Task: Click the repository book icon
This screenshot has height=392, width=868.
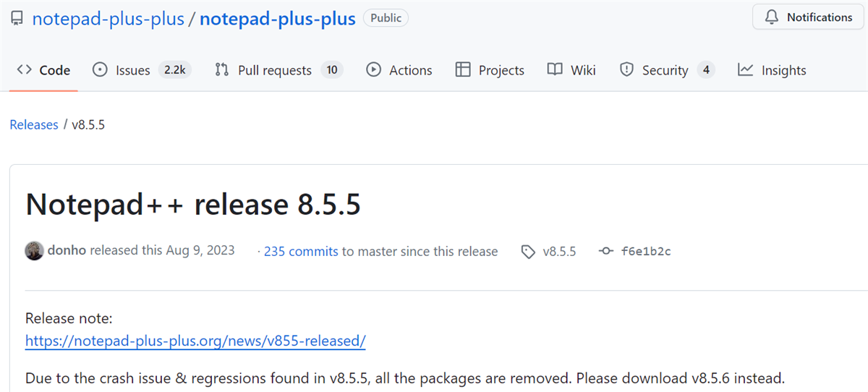Action: [16, 18]
